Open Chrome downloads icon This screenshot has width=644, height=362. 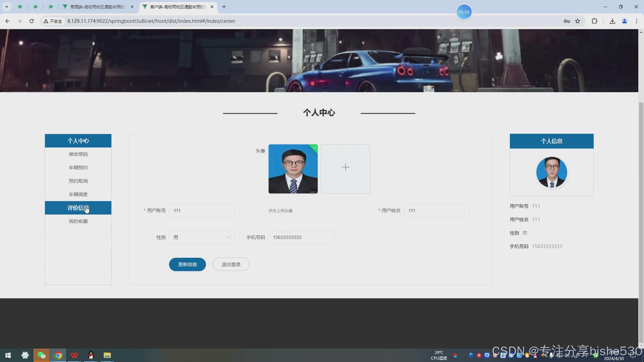[x=612, y=21]
